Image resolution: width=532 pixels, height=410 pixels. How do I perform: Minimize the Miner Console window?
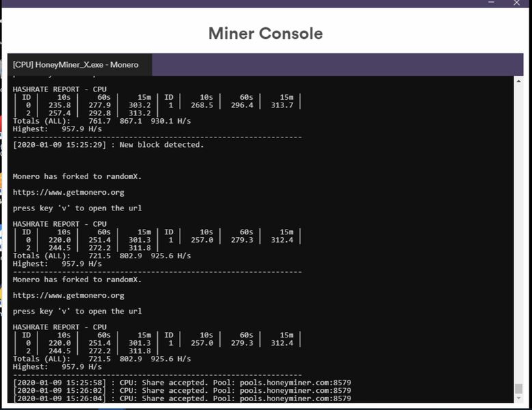pos(491,3)
